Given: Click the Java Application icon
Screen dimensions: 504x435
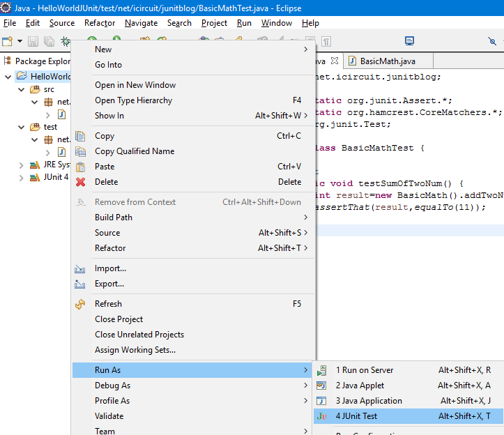Looking at the screenshot, I should coord(321,401).
